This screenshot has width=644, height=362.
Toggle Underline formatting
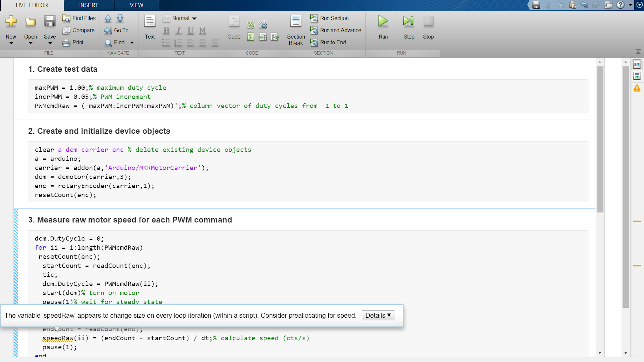[x=191, y=31]
